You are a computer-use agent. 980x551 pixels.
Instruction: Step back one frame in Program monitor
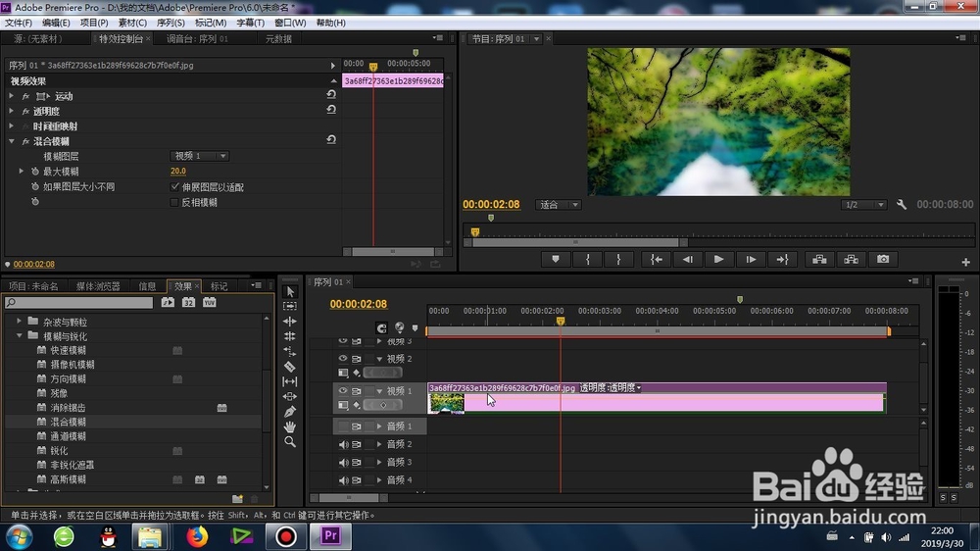click(688, 260)
